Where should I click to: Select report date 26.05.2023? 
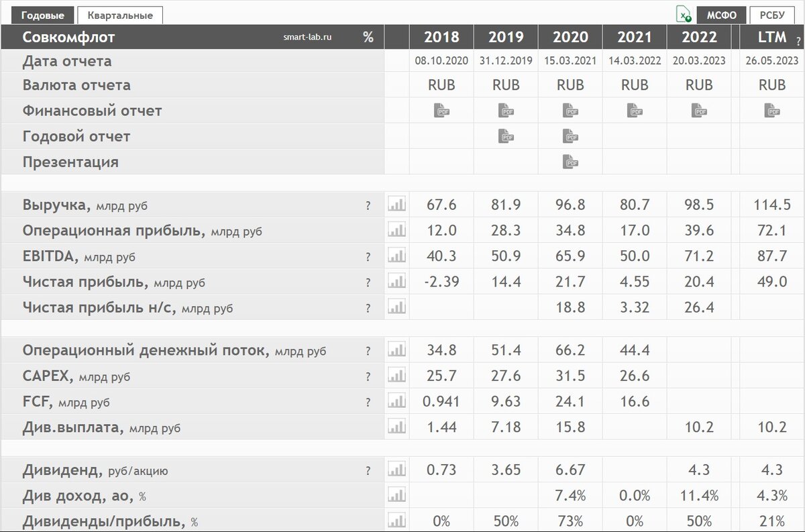click(x=772, y=61)
